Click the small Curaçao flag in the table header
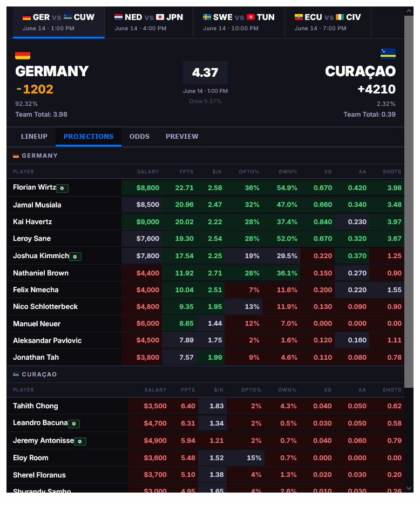Screen dimensions: 420x505 coord(16,374)
